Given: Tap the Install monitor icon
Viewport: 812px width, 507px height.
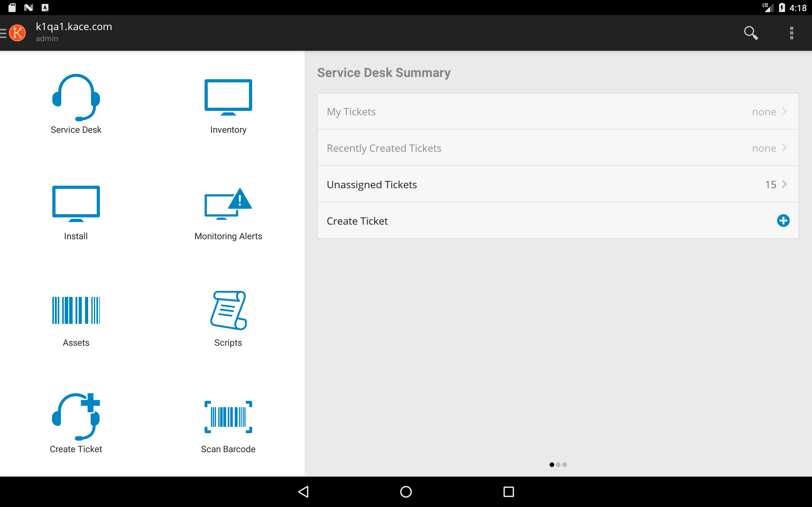Looking at the screenshot, I should click(x=76, y=203).
